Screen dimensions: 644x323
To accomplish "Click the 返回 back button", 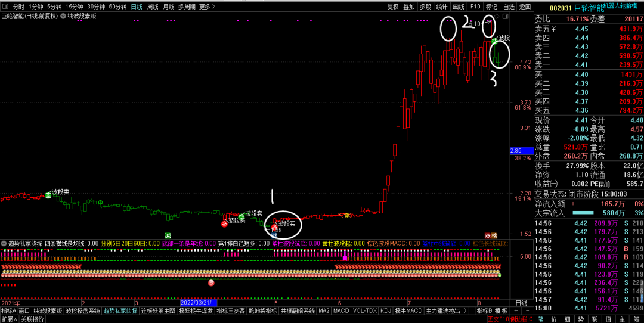I will pyautogui.click(x=525, y=7).
